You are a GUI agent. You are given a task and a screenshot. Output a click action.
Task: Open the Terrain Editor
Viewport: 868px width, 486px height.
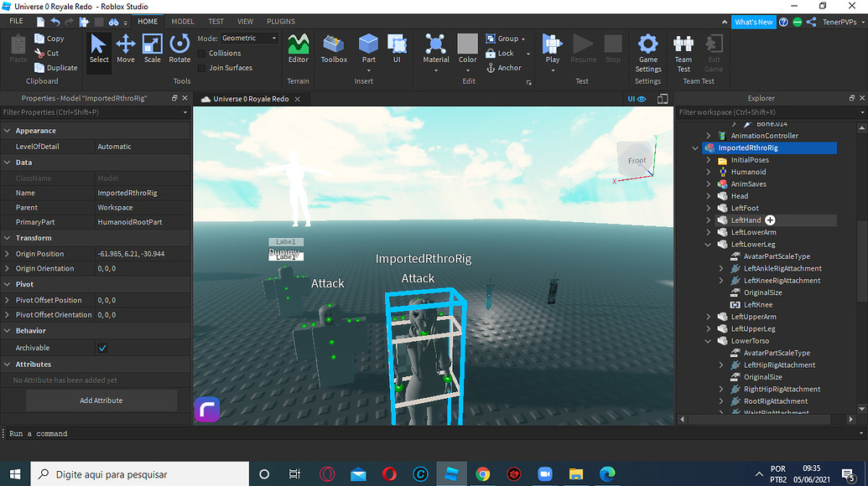coord(298,50)
